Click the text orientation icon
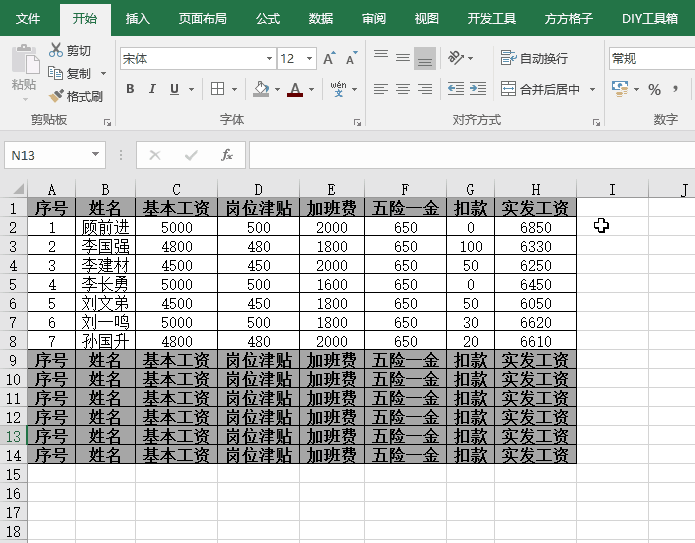This screenshot has width=695, height=543. point(456,58)
